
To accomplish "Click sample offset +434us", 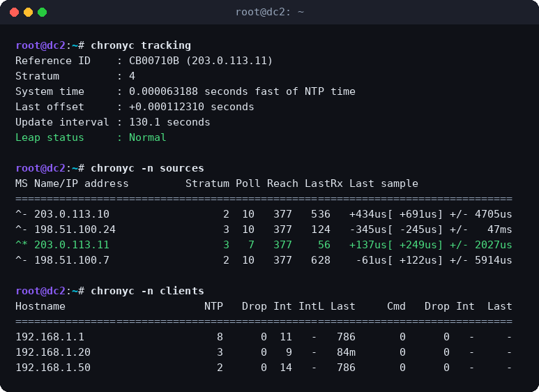I will click(x=368, y=214).
